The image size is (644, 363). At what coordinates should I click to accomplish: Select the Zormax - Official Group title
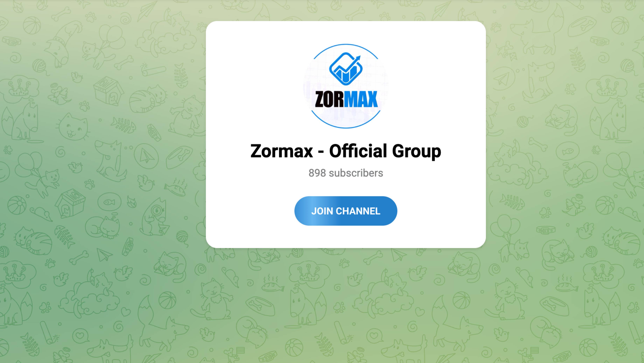(346, 151)
